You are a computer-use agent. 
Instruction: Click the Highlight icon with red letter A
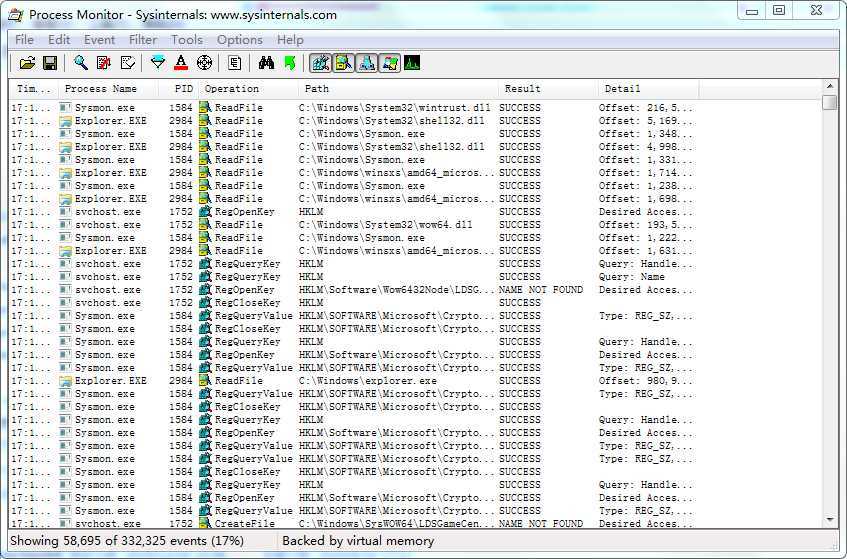tap(181, 63)
